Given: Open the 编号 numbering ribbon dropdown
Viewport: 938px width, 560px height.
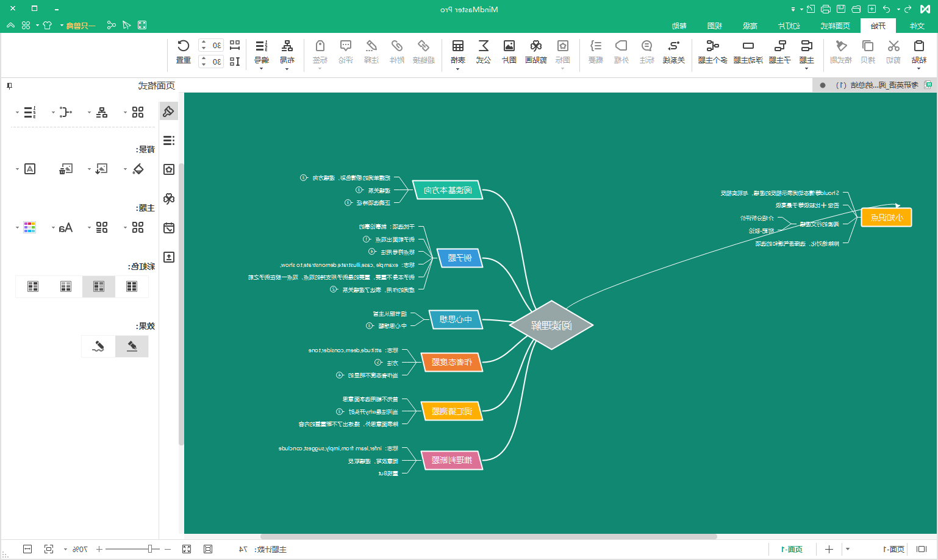Looking at the screenshot, I should point(261,68).
